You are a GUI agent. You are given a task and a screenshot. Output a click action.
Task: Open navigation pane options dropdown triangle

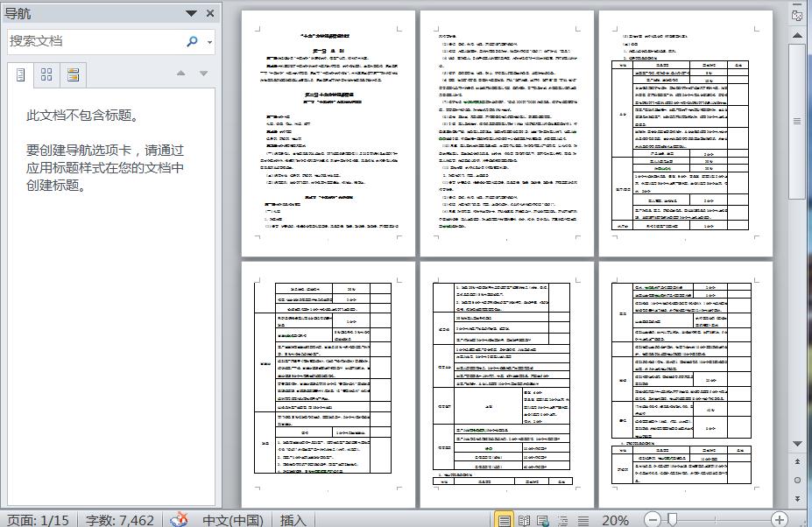[191, 13]
